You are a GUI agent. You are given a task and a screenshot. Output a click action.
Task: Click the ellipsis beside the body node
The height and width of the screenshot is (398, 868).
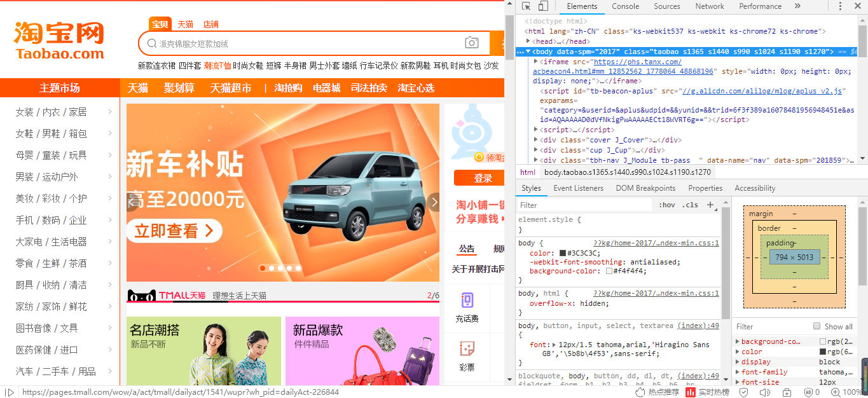tap(520, 51)
